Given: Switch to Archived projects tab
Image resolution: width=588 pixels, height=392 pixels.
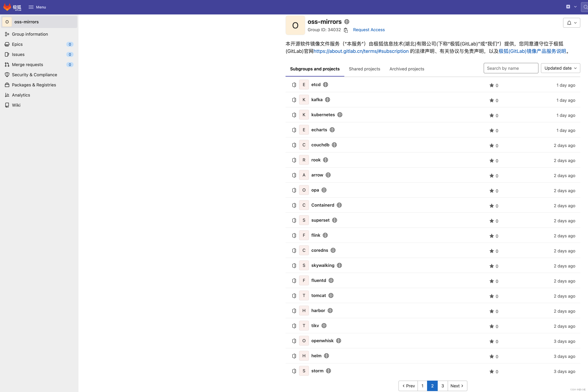Looking at the screenshot, I should coord(407,69).
